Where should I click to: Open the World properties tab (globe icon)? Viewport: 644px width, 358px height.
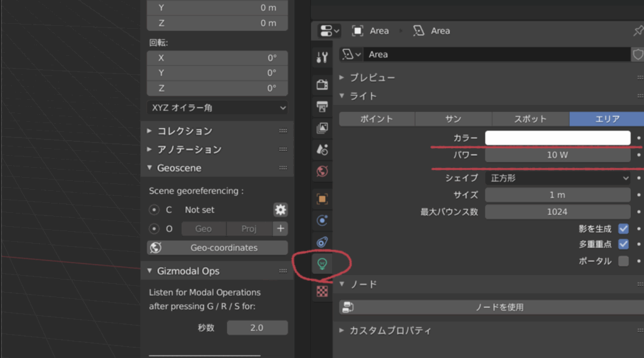pos(322,171)
